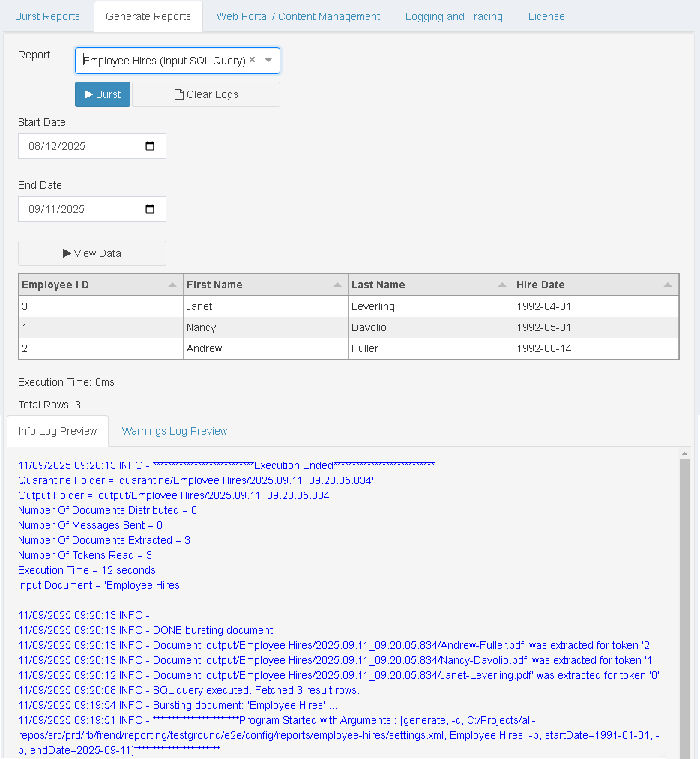
Task: Switch to Warnings Log Preview tab
Action: [175, 431]
